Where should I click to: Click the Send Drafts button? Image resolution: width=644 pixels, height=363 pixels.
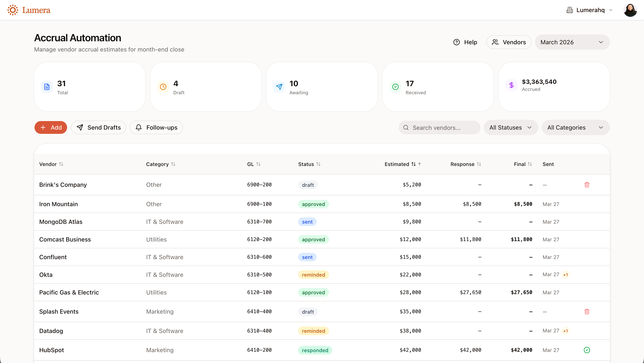(99, 127)
